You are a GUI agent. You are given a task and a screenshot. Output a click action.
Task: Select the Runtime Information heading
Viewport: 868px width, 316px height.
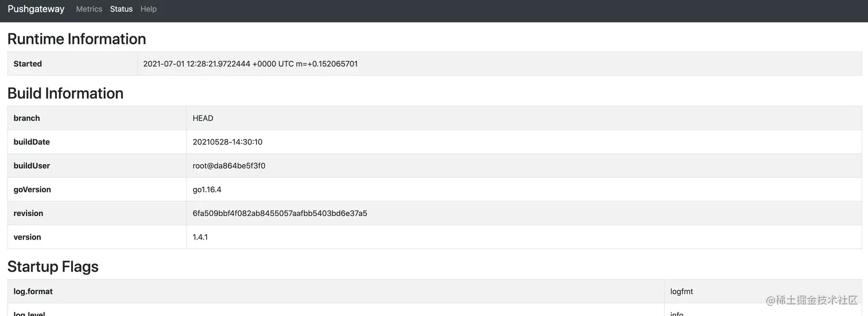click(77, 39)
